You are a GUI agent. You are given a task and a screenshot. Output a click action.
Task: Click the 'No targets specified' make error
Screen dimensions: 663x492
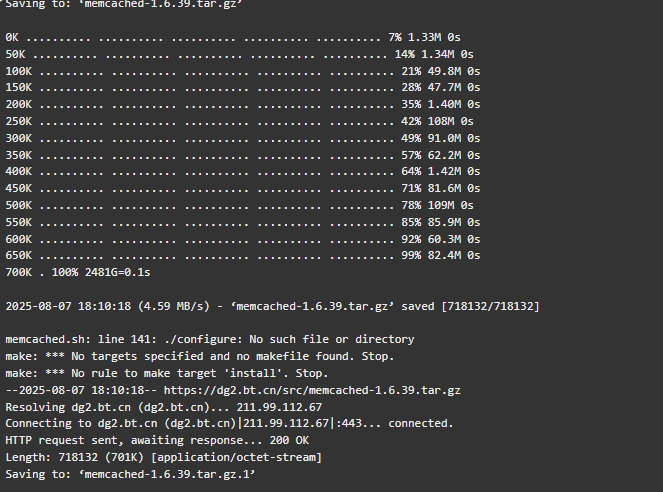[x=200, y=356]
